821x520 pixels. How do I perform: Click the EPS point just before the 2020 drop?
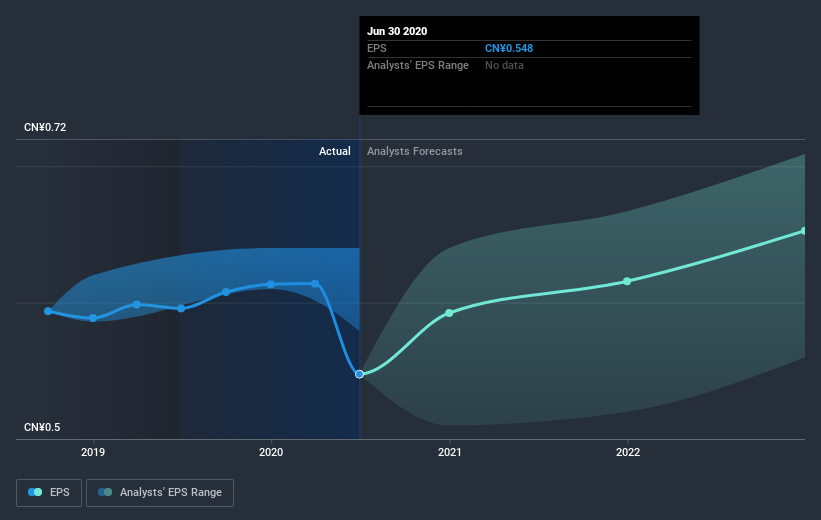315,284
